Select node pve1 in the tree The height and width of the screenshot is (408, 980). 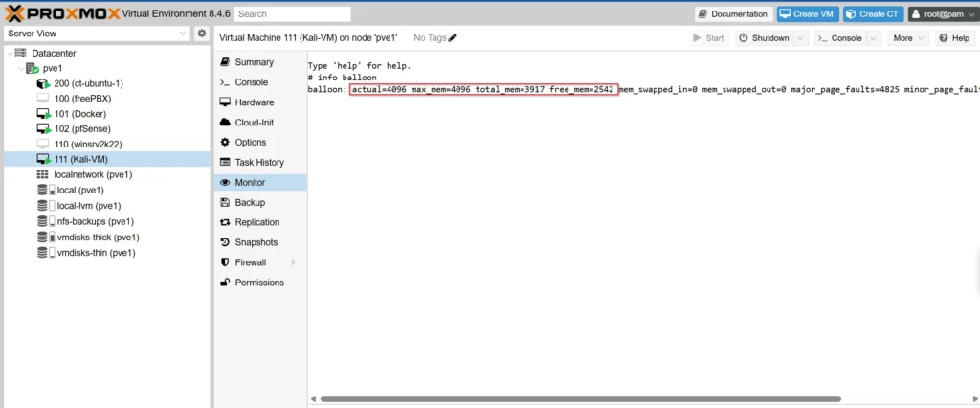coord(53,68)
